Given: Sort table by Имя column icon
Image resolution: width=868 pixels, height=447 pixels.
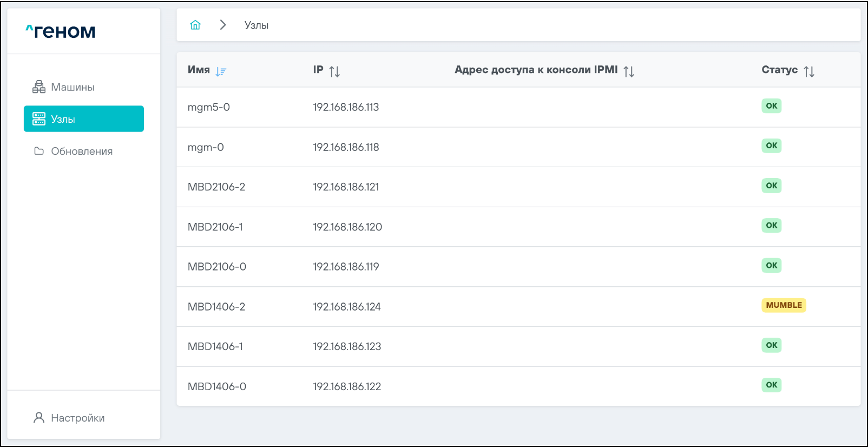Looking at the screenshot, I should (x=221, y=71).
